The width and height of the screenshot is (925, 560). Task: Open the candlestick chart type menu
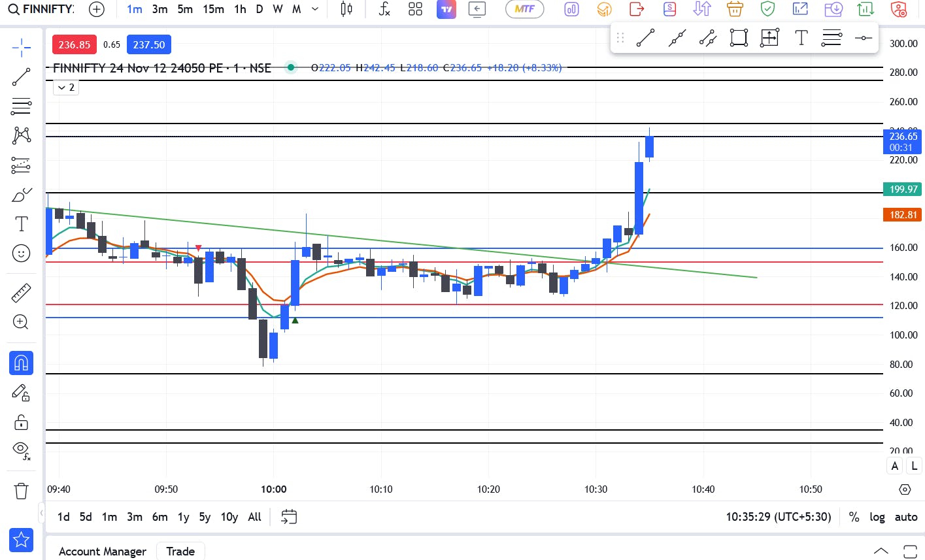(x=346, y=9)
